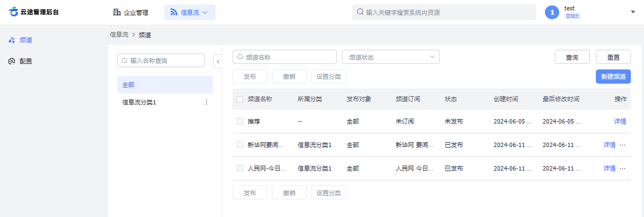Click the 创建时间 column header

(x=506, y=99)
